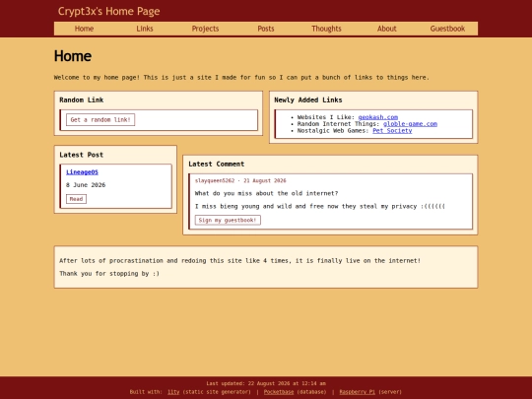532x399 pixels.
Task: Click the 'Random Internet Things:' label
Action: tap(339, 124)
